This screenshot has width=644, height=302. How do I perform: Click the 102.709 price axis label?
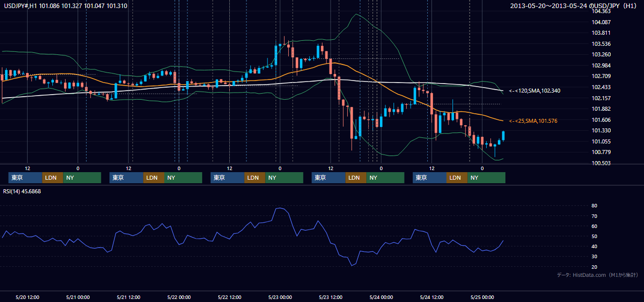coord(601,76)
